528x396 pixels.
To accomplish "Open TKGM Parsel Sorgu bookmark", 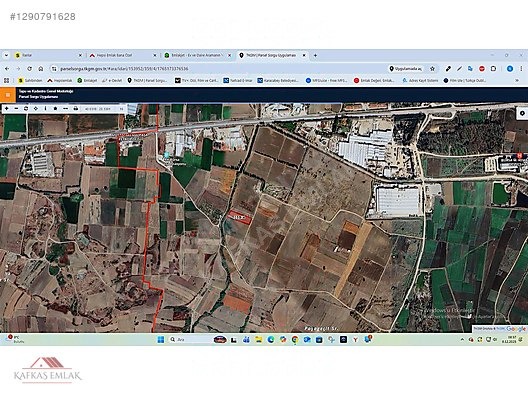I will pos(147,80).
